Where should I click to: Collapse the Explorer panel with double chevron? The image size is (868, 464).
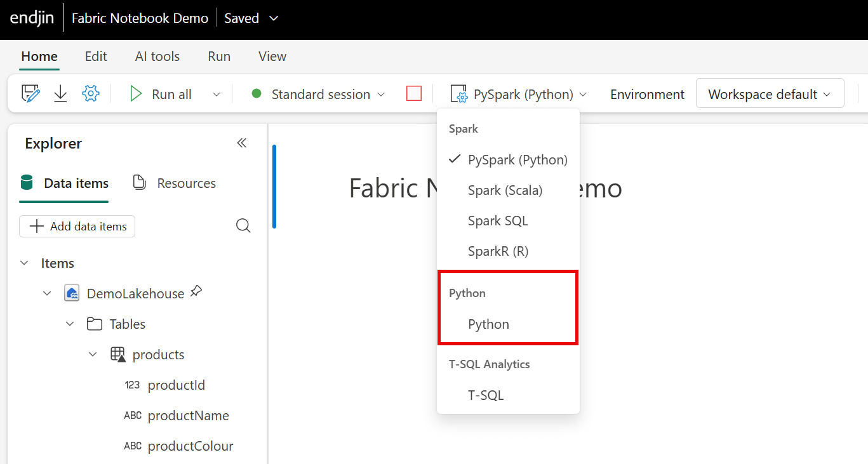[x=241, y=143]
